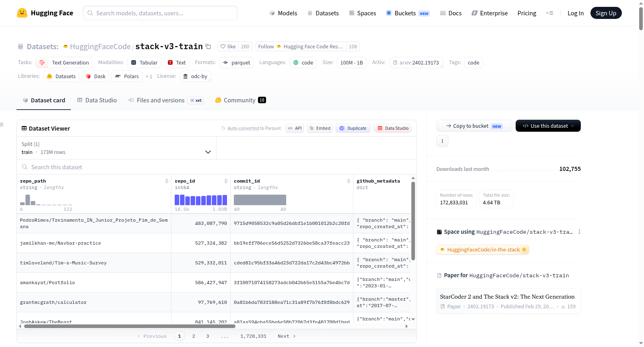The image size is (644, 347).
Task: Open the Pricing page
Action: [x=527, y=13]
